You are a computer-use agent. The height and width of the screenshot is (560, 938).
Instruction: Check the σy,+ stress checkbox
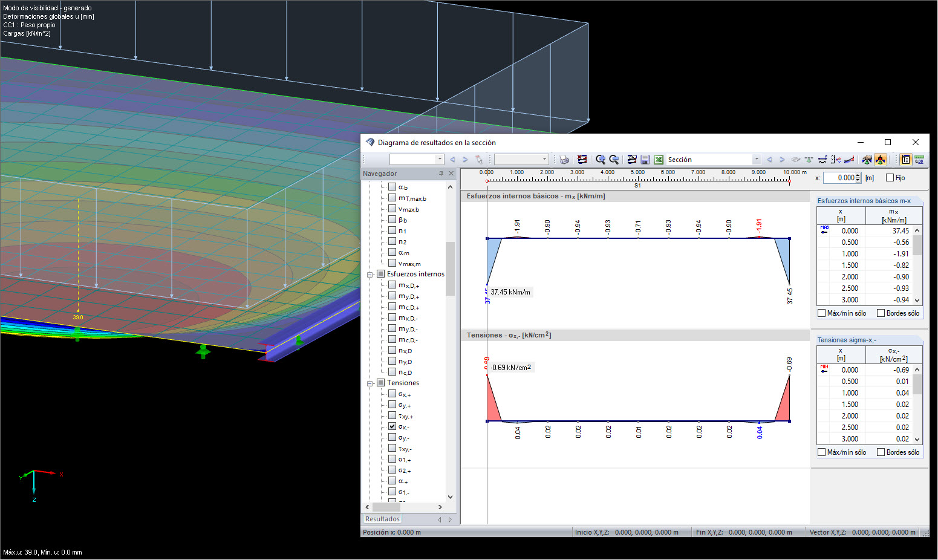click(x=392, y=405)
